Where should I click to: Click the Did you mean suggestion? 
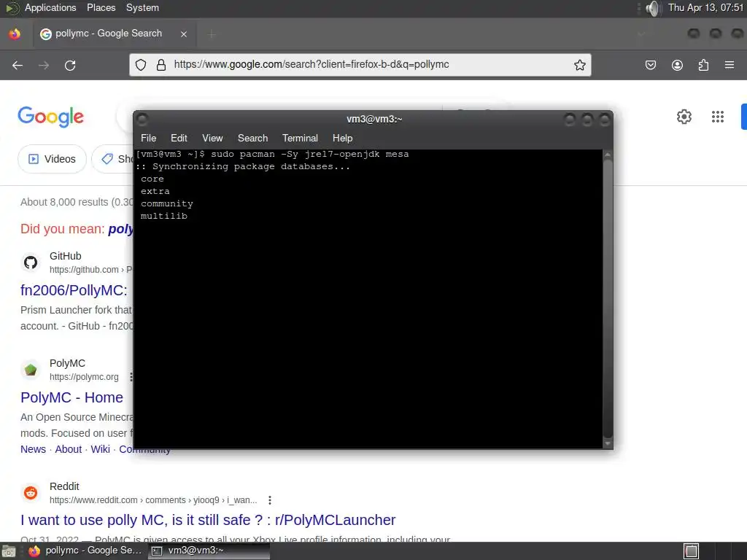click(x=121, y=229)
